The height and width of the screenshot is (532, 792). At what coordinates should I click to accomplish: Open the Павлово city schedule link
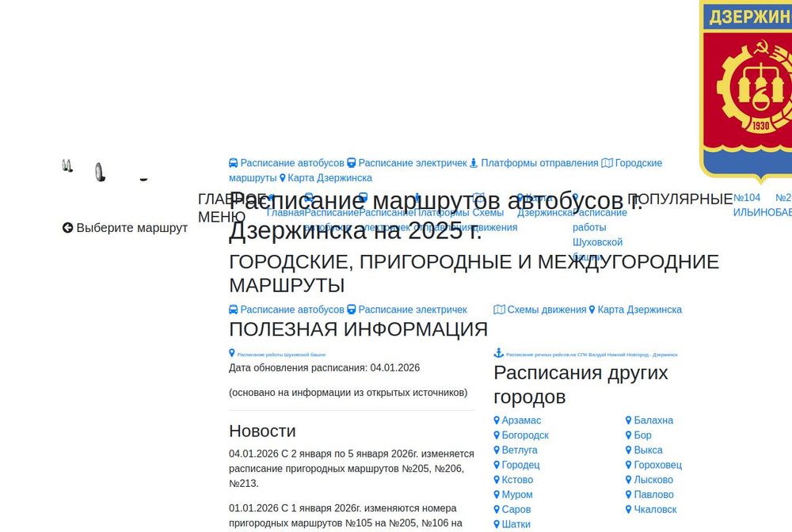[x=653, y=495]
